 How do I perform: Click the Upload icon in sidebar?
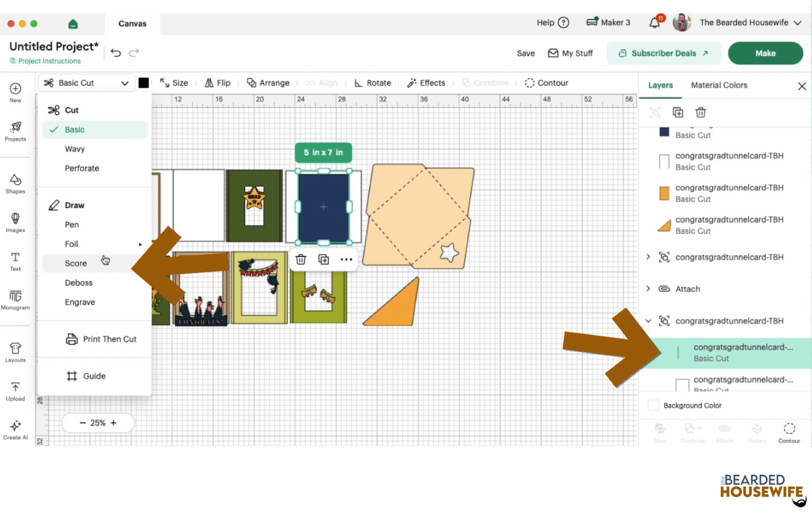15,391
